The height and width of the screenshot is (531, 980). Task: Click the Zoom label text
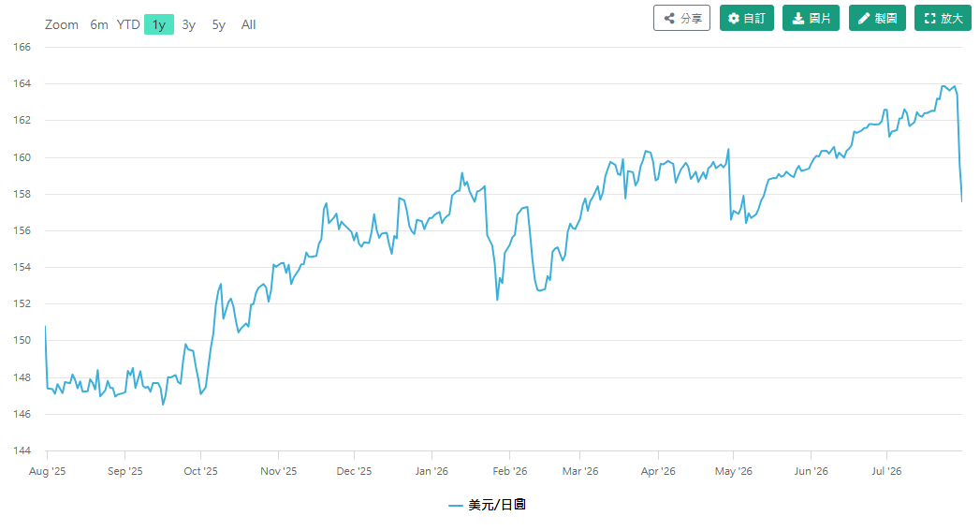pos(61,24)
